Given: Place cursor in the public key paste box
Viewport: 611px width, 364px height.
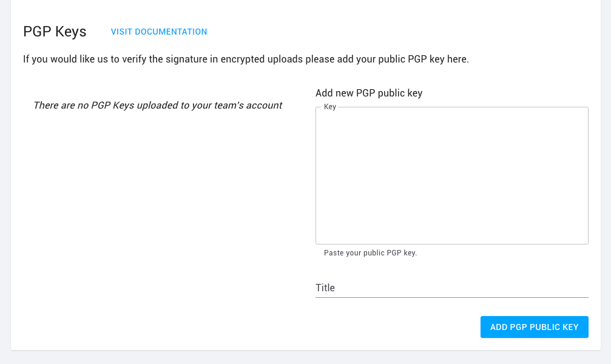Looking at the screenshot, I should [x=451, y=175].
